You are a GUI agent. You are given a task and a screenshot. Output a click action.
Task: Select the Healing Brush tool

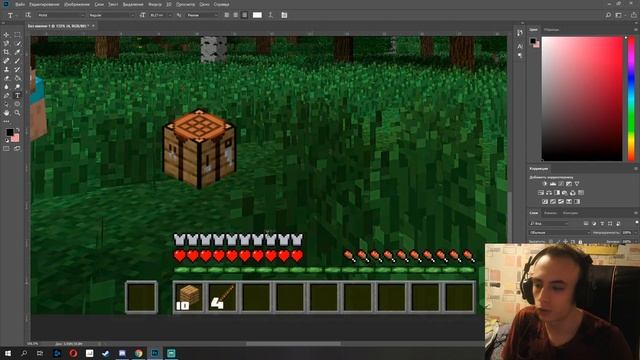pyautogui.click(x=6, y=61)
